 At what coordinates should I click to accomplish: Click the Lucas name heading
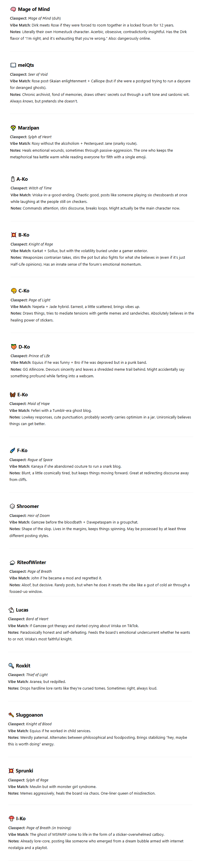click(22, 610)
